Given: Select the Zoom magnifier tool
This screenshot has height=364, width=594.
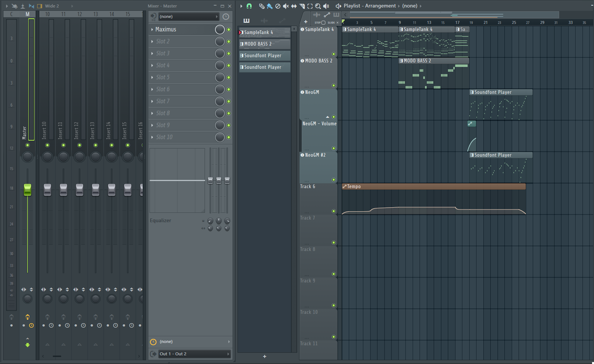Looking at the screenshot, I should tap(318, 6).
